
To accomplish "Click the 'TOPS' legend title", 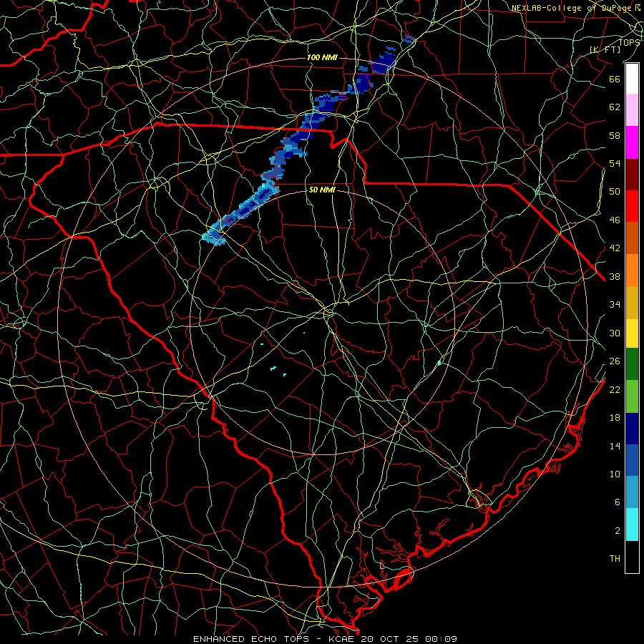I will point(629,42).
